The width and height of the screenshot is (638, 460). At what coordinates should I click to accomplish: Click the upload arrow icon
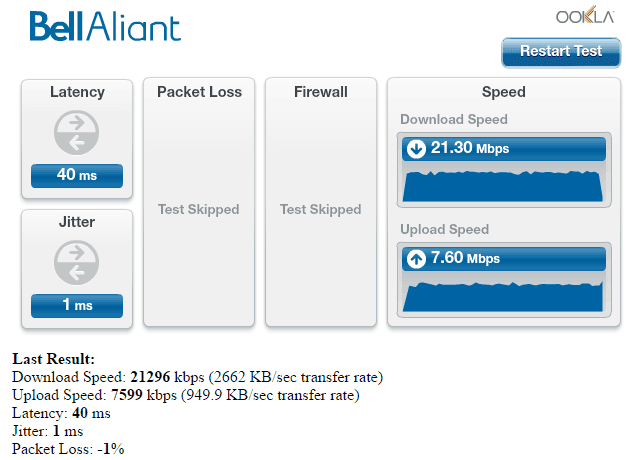tap(416, 259)
